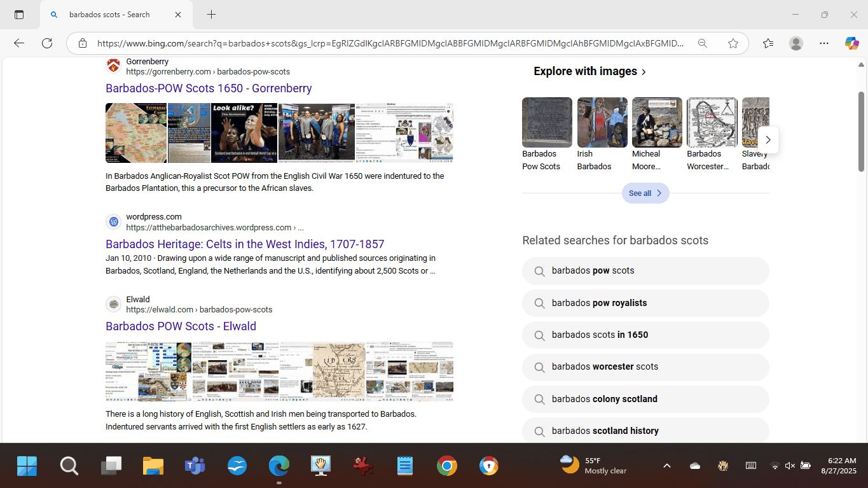Open tab actions menu icon
868x488 pixels.
coord(19,15)
